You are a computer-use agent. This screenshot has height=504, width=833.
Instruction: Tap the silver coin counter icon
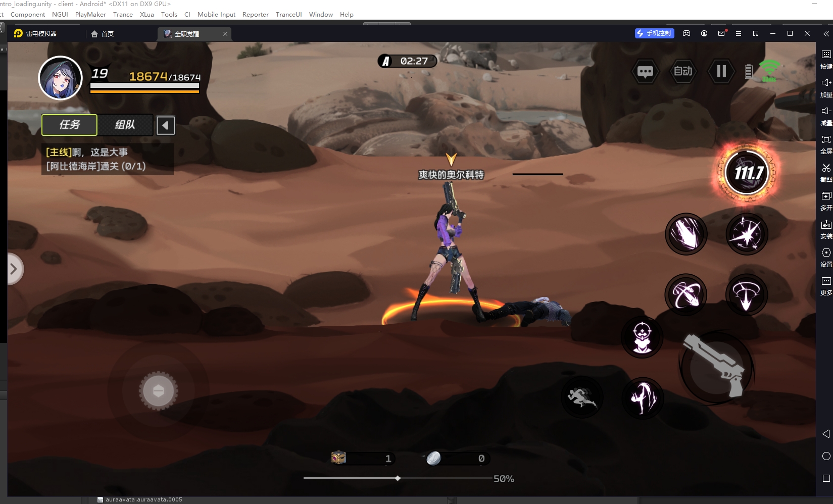433,458
